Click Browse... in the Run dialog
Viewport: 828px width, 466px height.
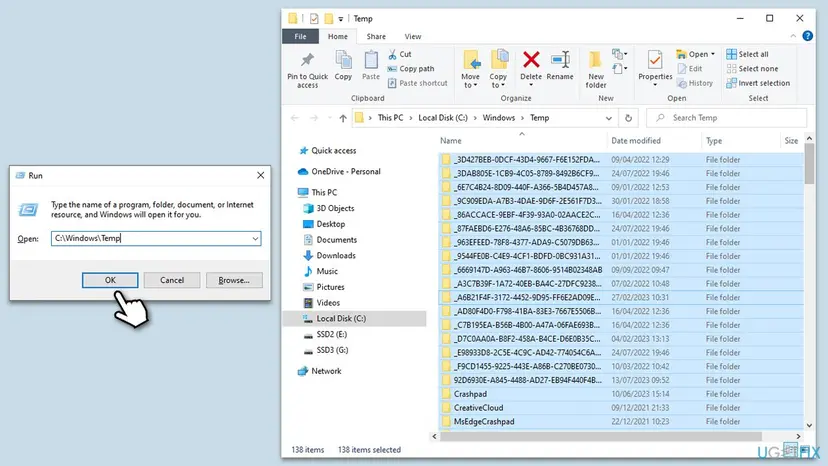tap(234, 280)
